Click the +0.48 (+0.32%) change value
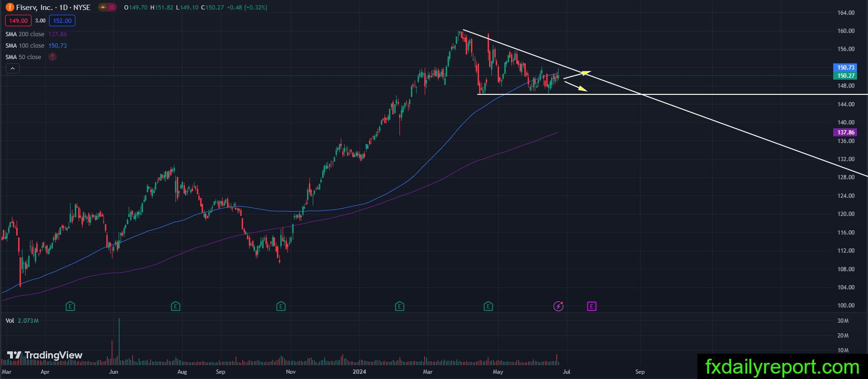868x379 pixels. [247, 8]
